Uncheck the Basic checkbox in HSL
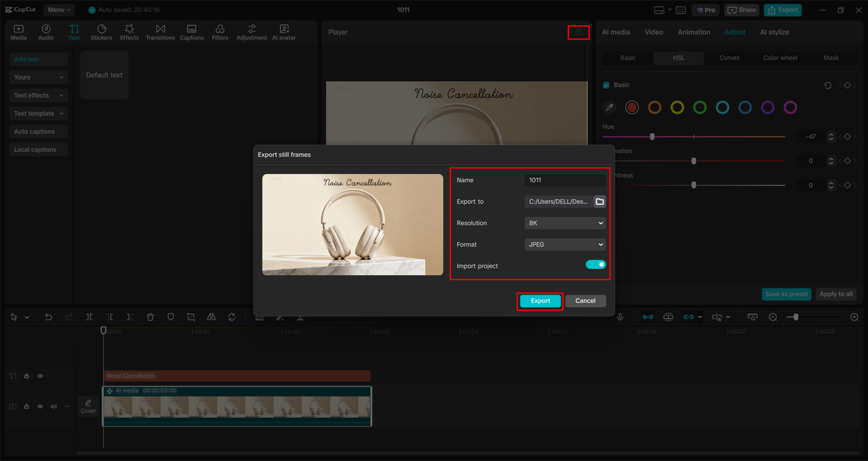This screenshot has height=461, width=868. (606, 85)
